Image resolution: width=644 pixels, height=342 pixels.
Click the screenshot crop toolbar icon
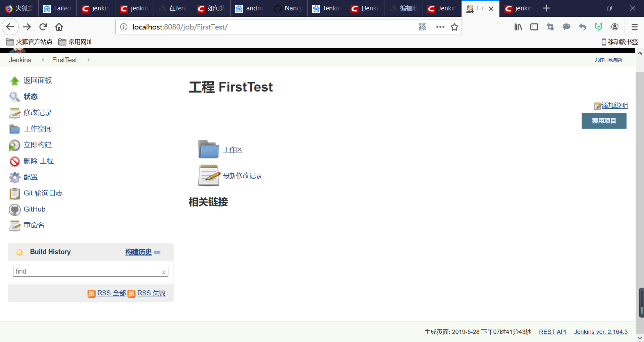(550, 27)
